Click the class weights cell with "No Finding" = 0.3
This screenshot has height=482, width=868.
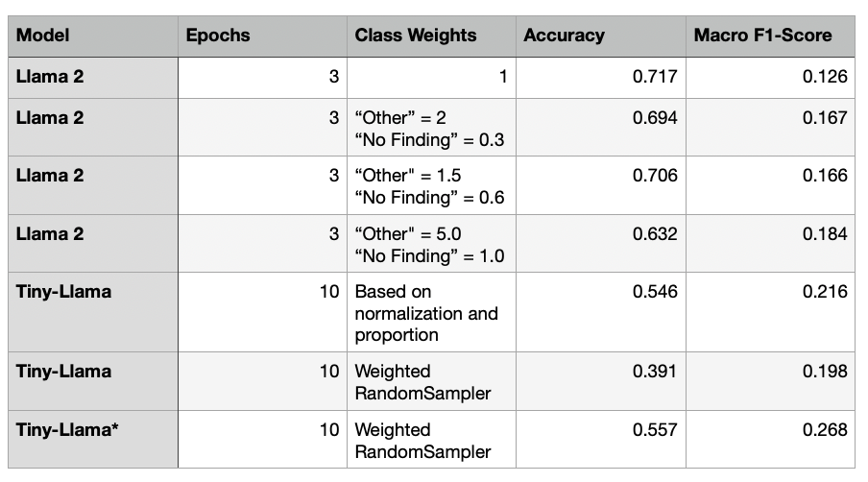tap(429, 130)
